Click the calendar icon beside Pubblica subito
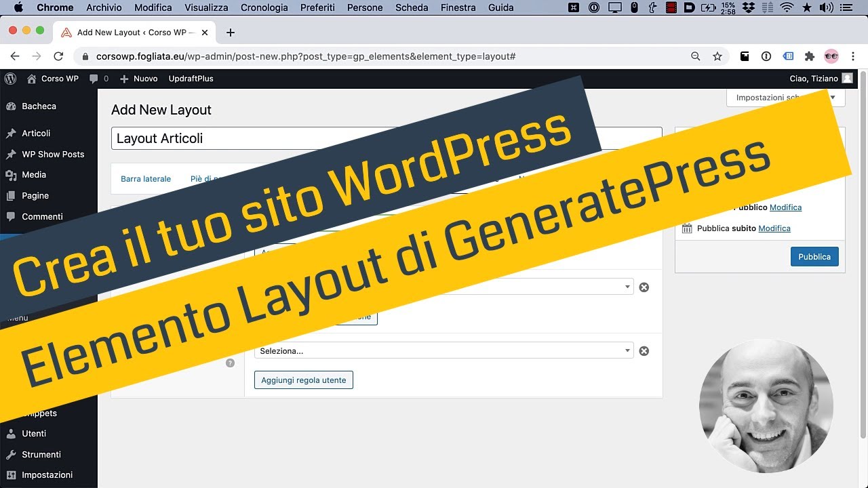This screenshot has width=868, height=488. [687, 228]
